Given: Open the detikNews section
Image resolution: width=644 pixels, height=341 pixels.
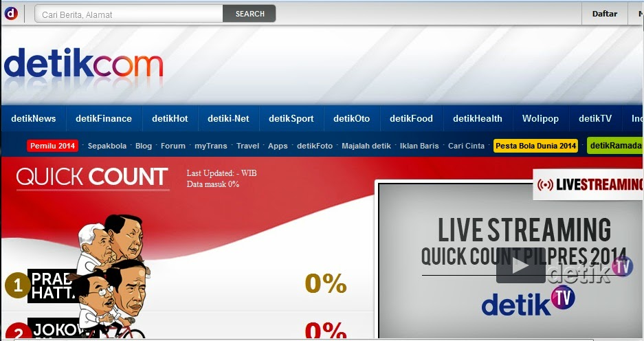Looking at the screenshot, I should pos(33,118).
